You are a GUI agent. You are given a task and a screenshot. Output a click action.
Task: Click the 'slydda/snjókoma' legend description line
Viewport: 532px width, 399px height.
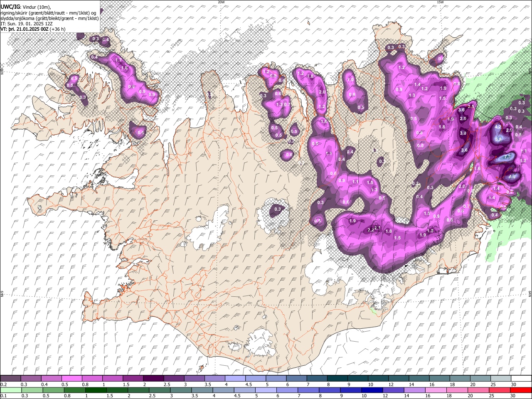tap(49, 18)
